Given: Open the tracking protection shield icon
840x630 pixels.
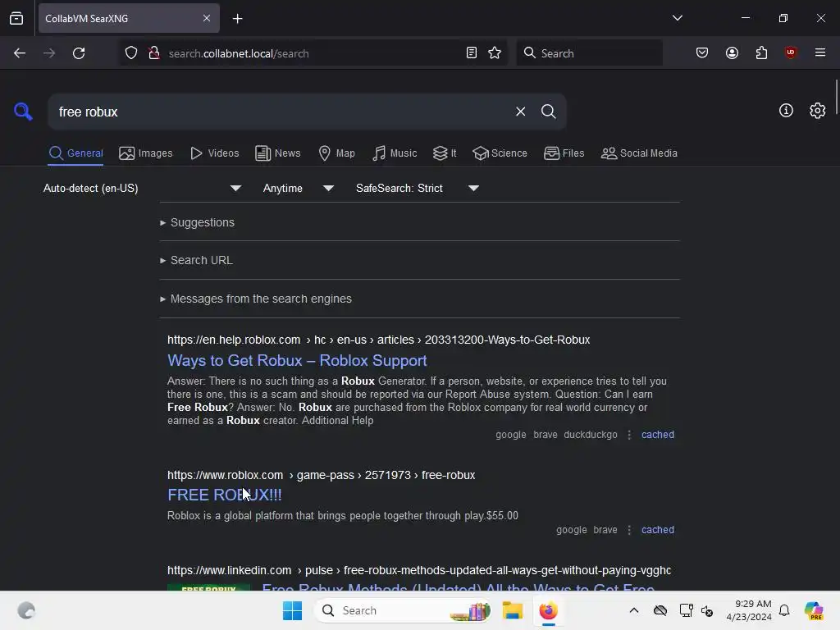Looking at the screenshot, I should (x=131, y=53).
